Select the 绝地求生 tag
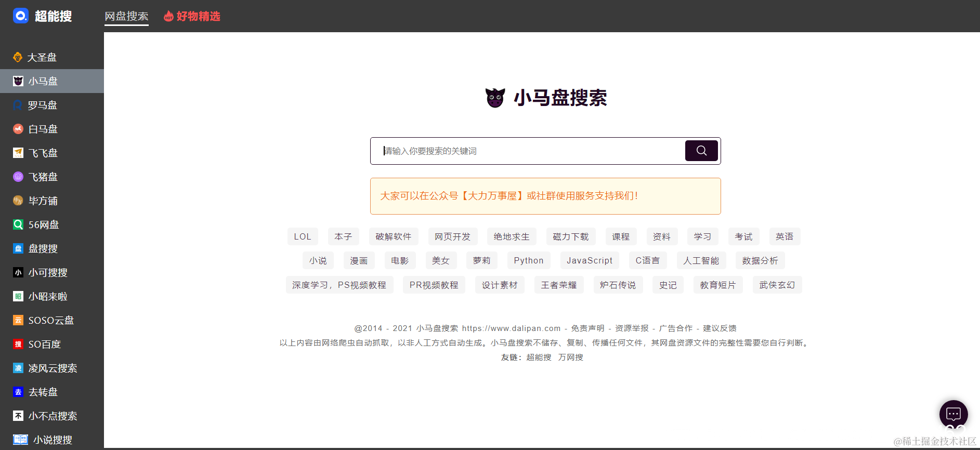The height and width of the screenshot is (450, 980). tap(512, 236)
